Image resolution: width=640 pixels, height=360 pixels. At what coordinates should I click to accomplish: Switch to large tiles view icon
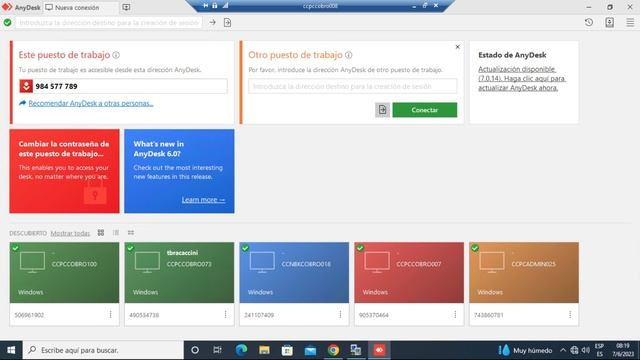(101, 233)
